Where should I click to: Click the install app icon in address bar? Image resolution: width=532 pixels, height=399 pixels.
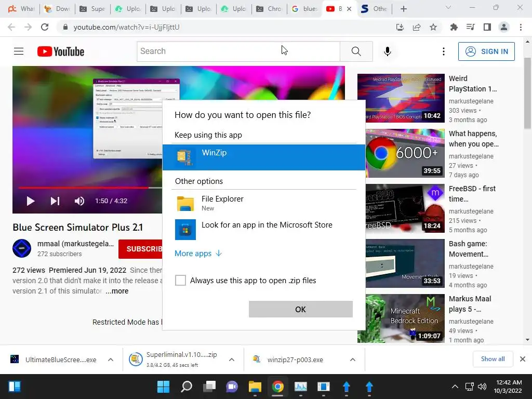point(400,27)
